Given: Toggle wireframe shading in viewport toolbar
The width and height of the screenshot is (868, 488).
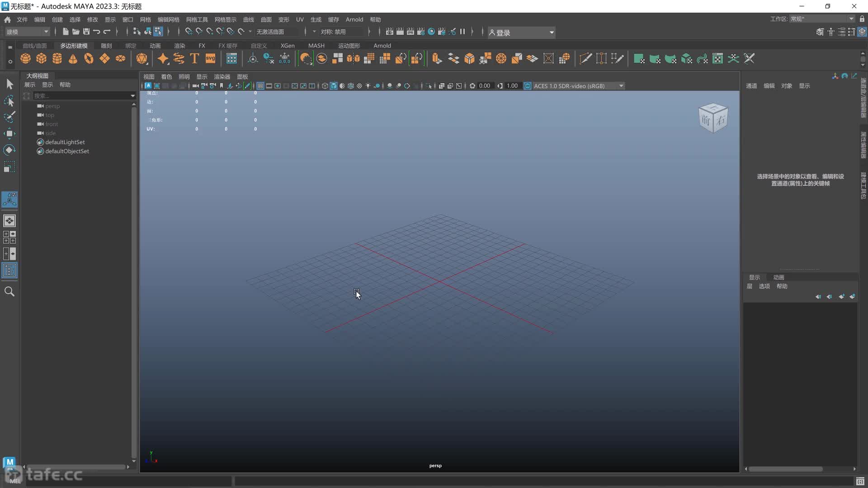Looking at the screenshot, I should point(325,86).
